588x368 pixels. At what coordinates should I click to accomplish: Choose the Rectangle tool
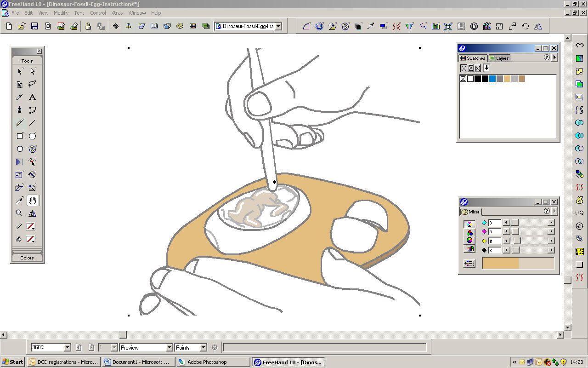(20, 136)
